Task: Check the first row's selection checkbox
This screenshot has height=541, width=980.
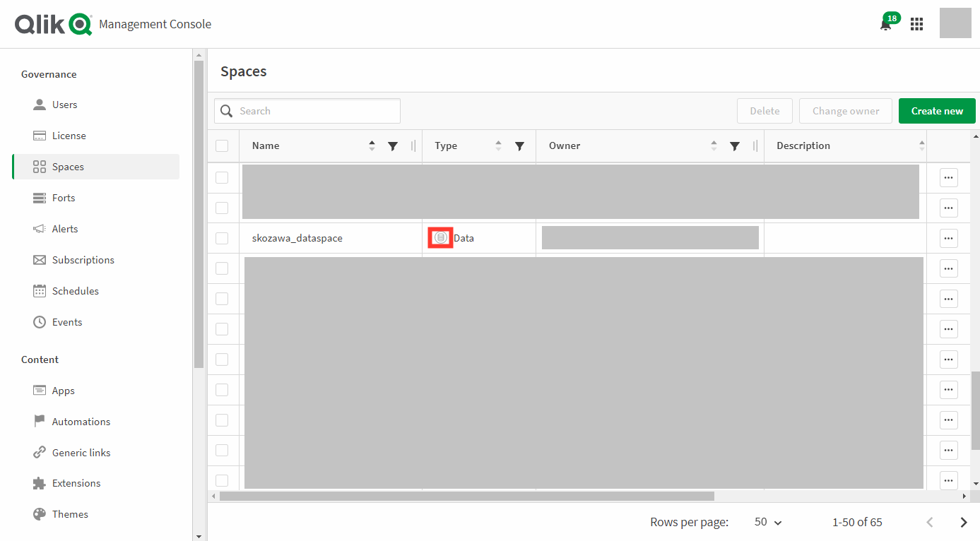Action: 223,178
